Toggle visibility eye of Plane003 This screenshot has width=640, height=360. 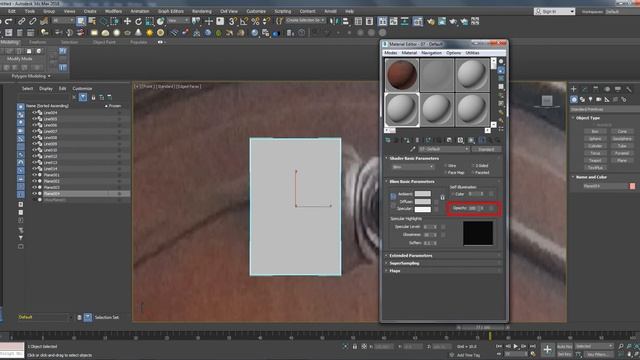click(34, 187)
